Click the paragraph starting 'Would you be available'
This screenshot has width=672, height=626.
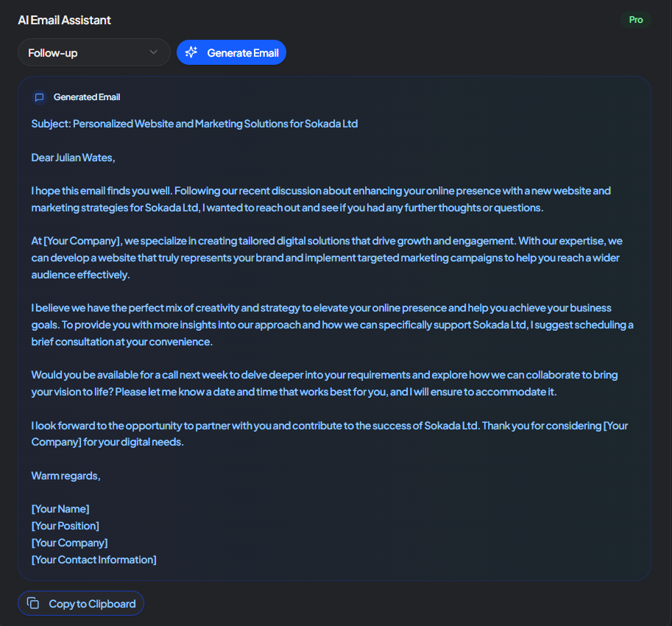pyautogui.click(x=325, y=383)
